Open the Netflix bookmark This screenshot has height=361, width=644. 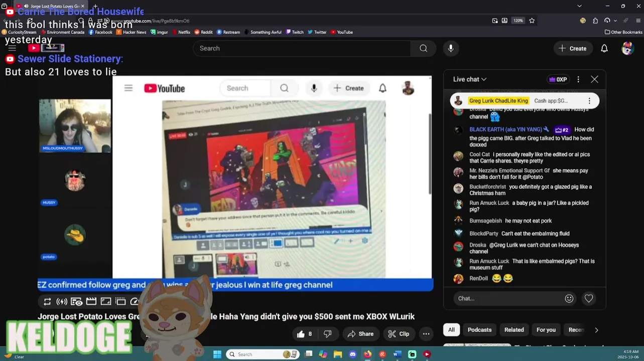coord(181,32)
